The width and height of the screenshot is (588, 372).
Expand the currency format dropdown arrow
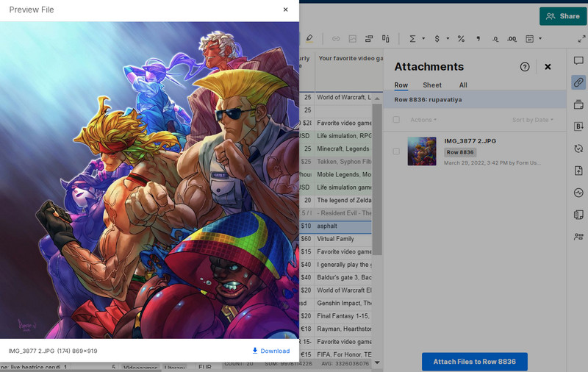448,39
